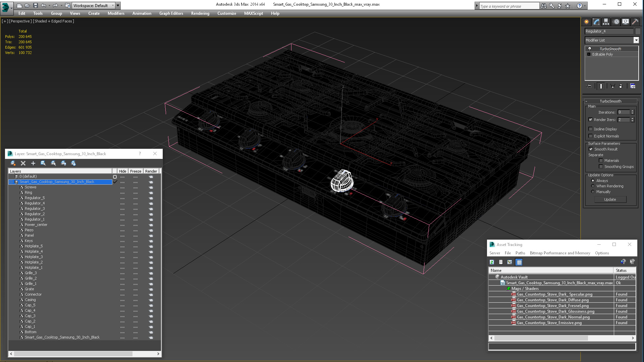Open the quick access toolbar customize arrow
Viewport: 644px width, 362px height.
(x=118, y=5)
